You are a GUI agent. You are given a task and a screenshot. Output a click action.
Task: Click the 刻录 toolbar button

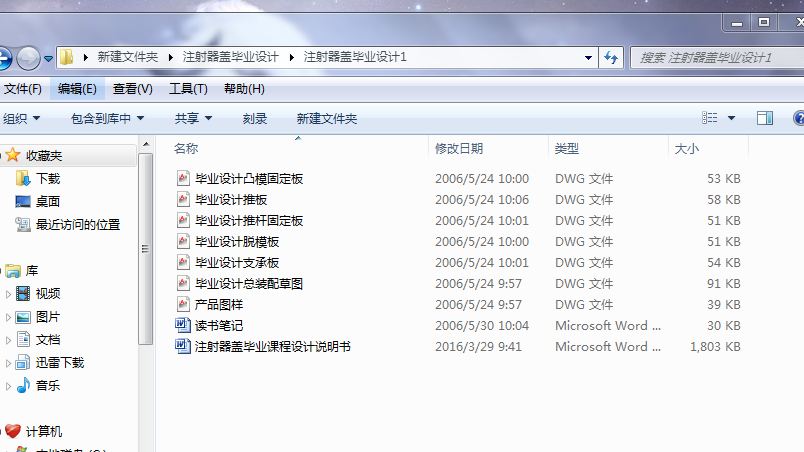[255, 118]
